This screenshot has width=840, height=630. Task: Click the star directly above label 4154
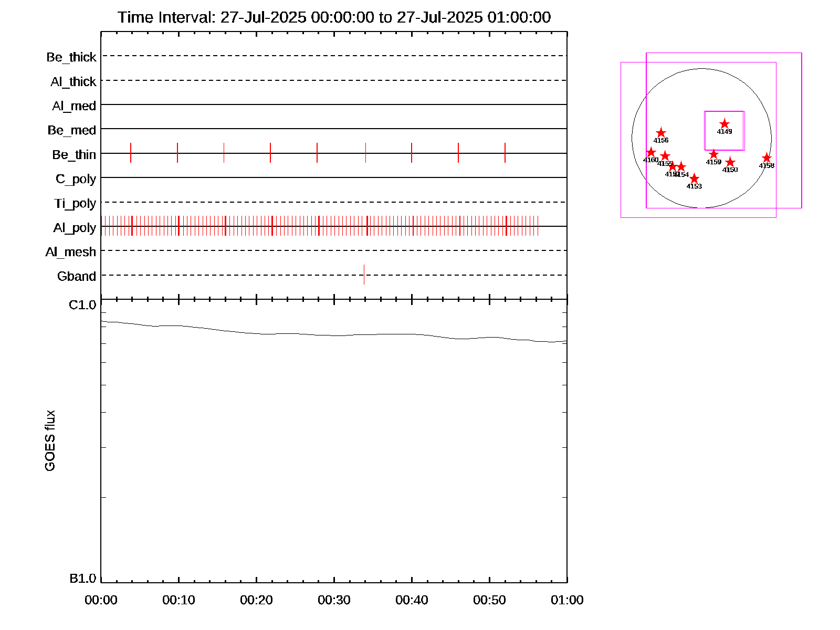click(681, 167)
